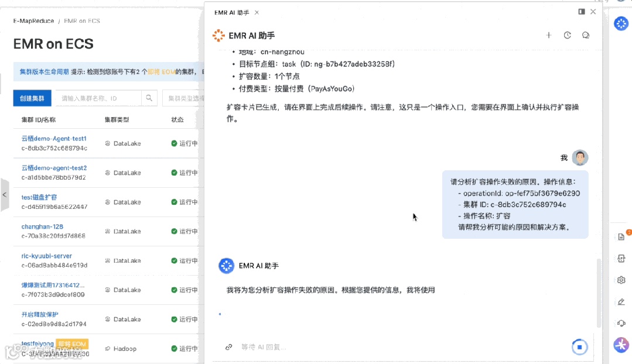Screen dimensions: 632x364
Task: Open cluster 开启释放保护
Action: tap(40, 314)
